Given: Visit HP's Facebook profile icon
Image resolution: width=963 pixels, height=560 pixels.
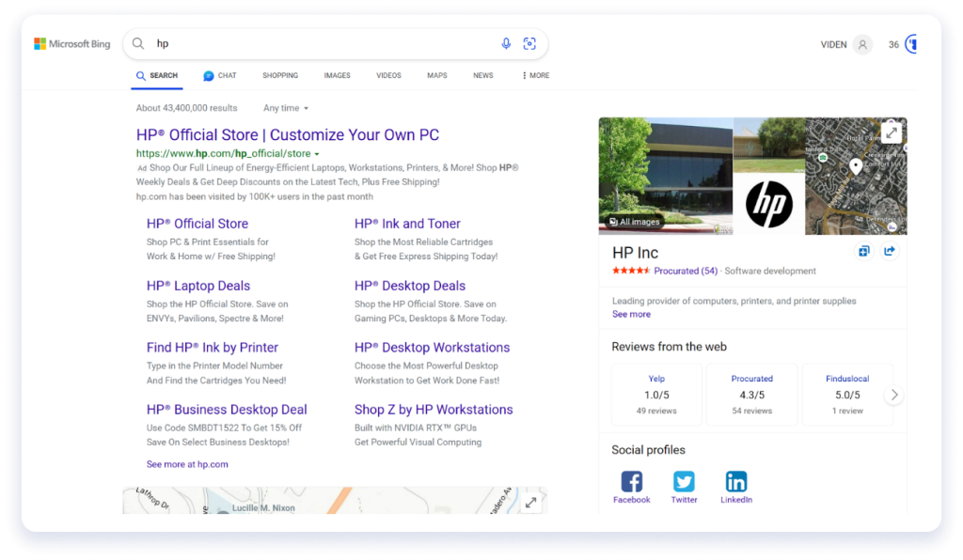Looking at the screenshot, I should (631, 481).
